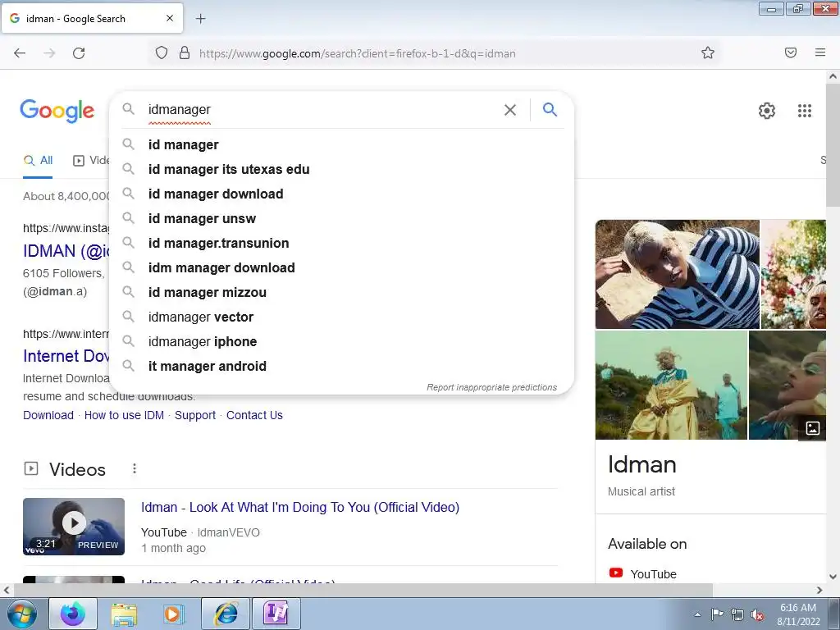Click the vertical scrollbar thumb
Image resolution: width=840 pixels, height=630 pixels.
pyautogui.click(x=833, y=144)
